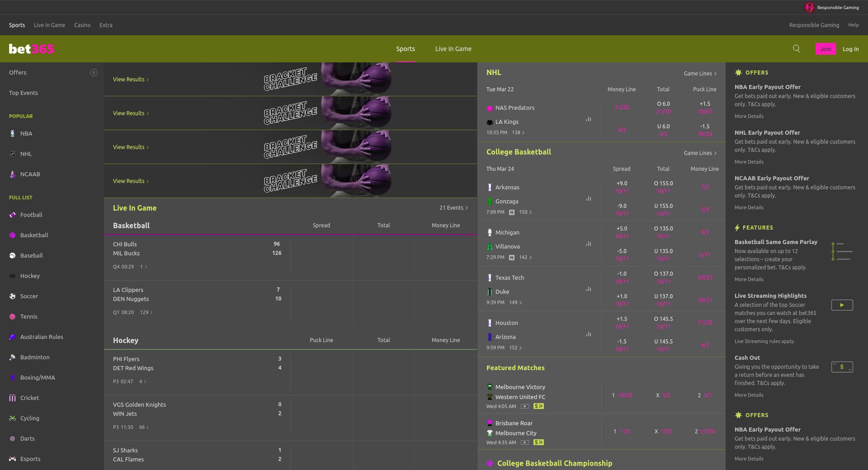This screenshot has width=868, height=470.
Task: Open Extra in the top menu
Action: pos(106,25)
